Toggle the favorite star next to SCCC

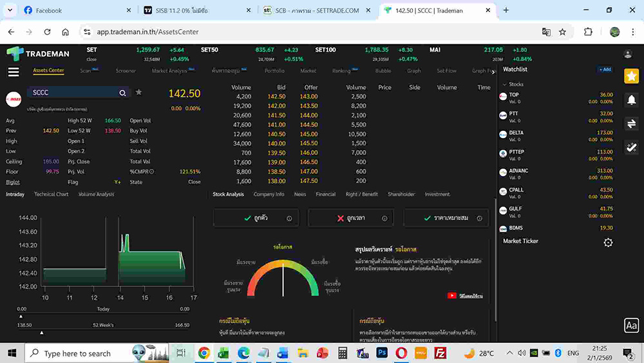coord(138,92)
